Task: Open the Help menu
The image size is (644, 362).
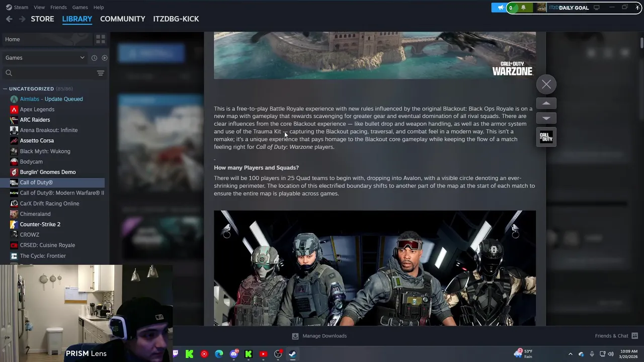Action: (x=99, y=8)
